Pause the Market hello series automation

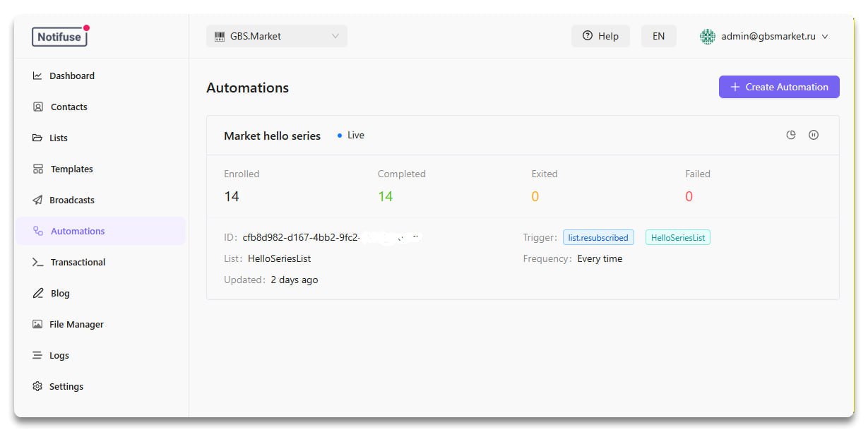(814, 135)
